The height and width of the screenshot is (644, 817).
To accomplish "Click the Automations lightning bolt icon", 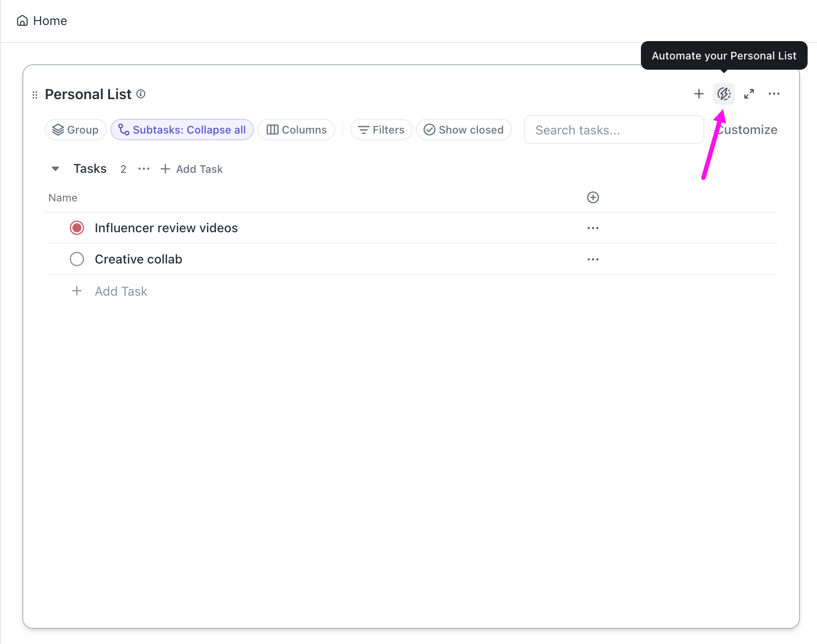I will coord(724,94).
